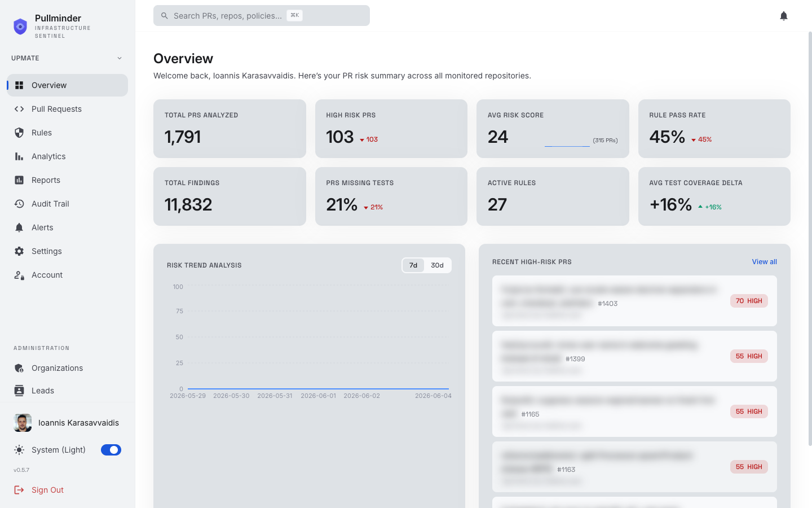This screenshot has height=508, width=812.
Task: Open the Rules menu item
Action: pyautogui.click(x=68, y=133)
